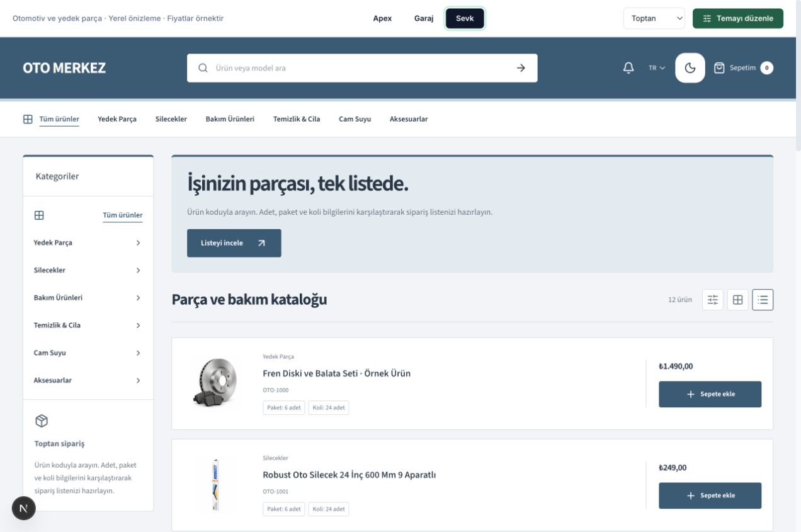Expand Yedek Parça category chevron

pos(138,243)
